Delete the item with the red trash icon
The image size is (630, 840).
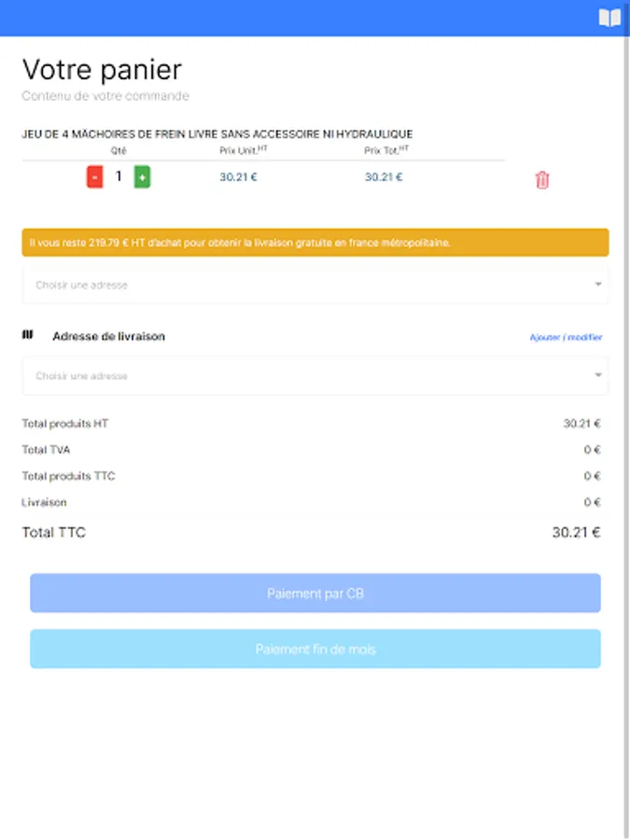pos(542,180)
